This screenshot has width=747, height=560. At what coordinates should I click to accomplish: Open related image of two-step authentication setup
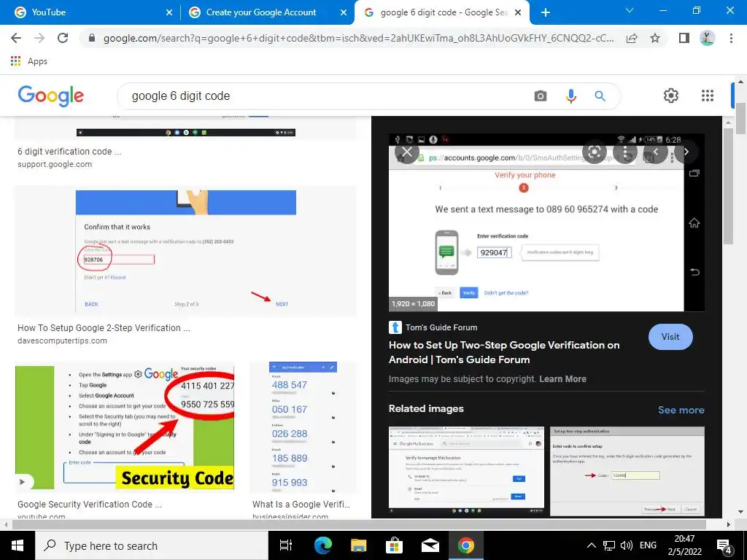click(x=627, y=471)
